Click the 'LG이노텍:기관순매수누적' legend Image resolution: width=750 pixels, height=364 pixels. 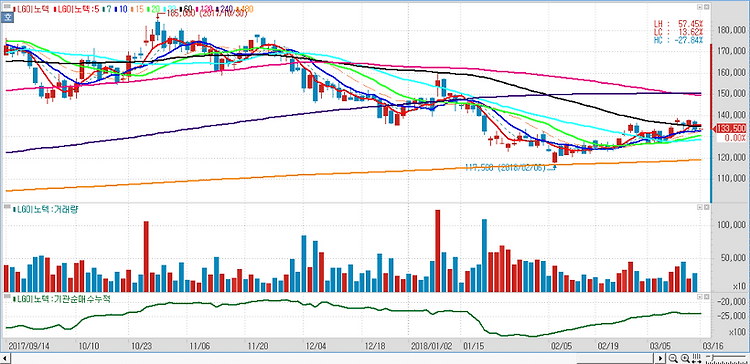coord(62,298)
